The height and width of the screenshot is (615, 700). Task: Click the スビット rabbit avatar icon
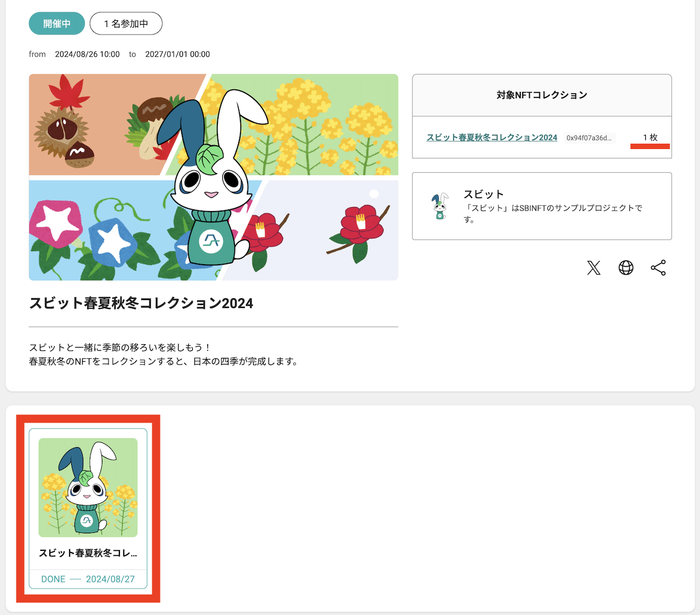tap(439, 206)
